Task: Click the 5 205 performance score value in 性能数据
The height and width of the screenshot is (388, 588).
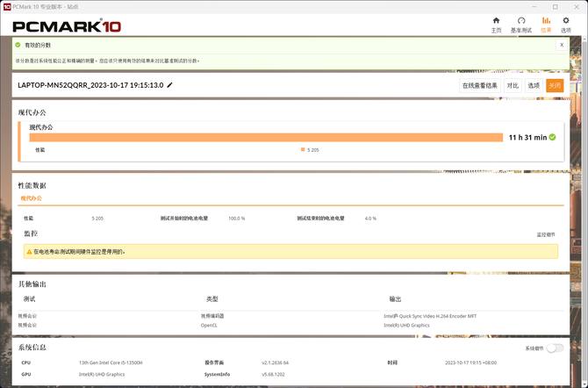Action: click(x=97, y=219)
